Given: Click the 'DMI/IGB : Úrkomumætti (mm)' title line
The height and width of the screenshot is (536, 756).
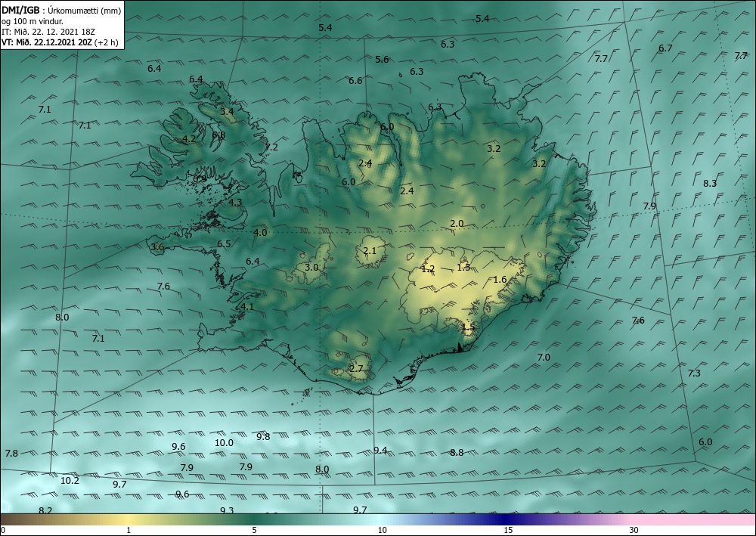Looking at the screenshot, I should [62, 11].
